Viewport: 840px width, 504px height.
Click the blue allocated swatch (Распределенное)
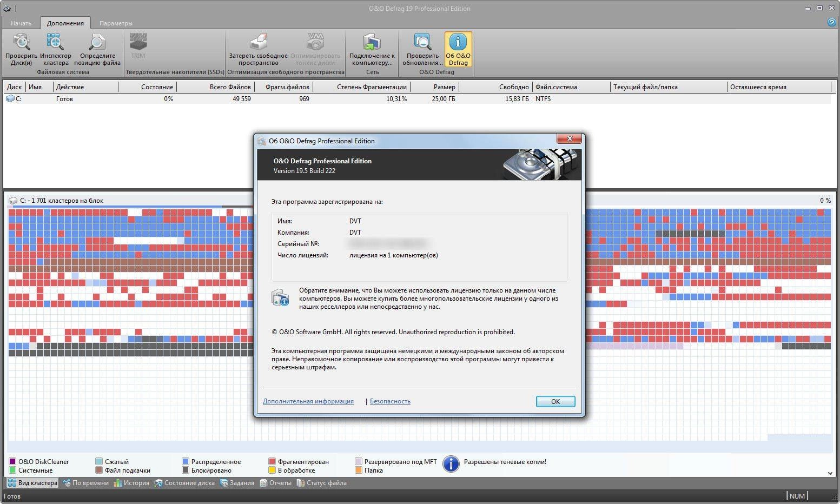[x=186, y=462]
